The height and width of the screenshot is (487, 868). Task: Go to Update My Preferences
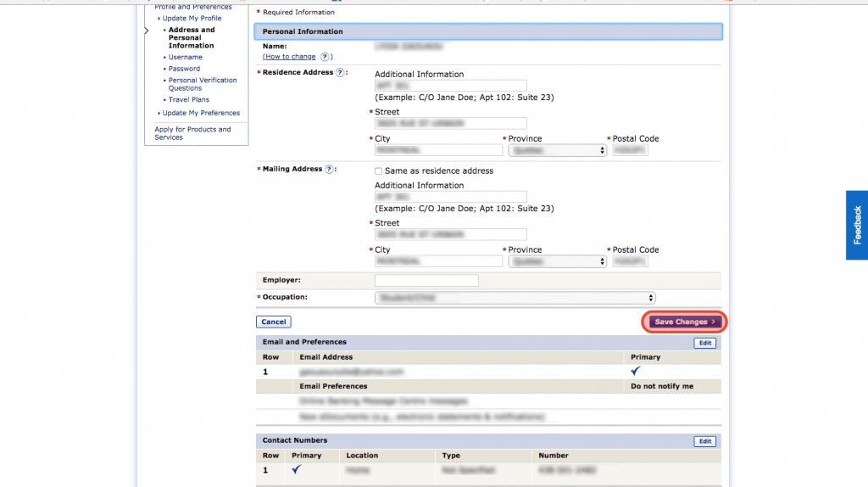pos(201,113)
